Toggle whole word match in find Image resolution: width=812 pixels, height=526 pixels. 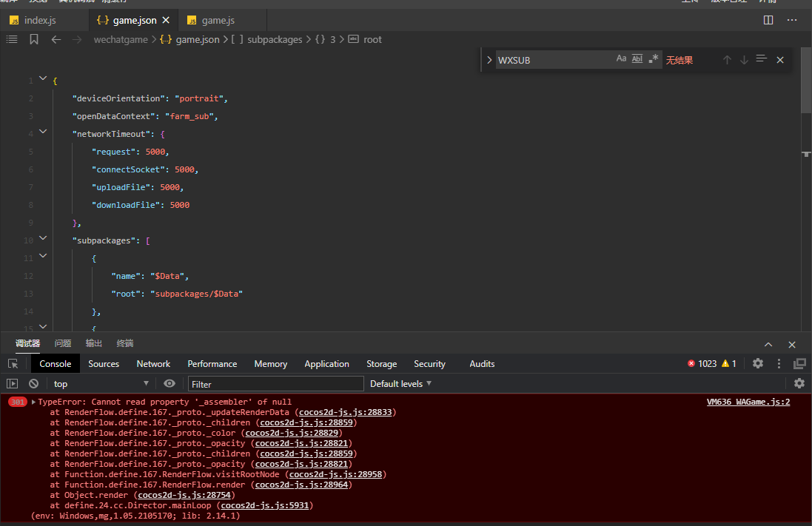[x=637, y=59]
